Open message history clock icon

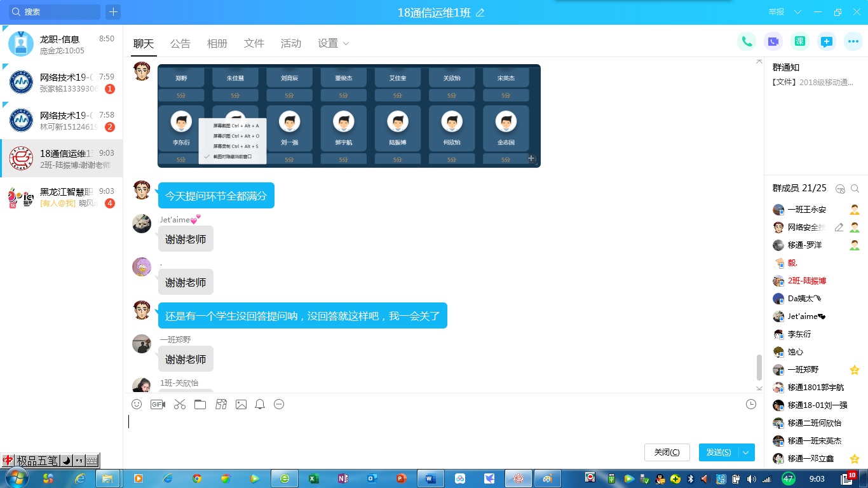click(751, 404)
